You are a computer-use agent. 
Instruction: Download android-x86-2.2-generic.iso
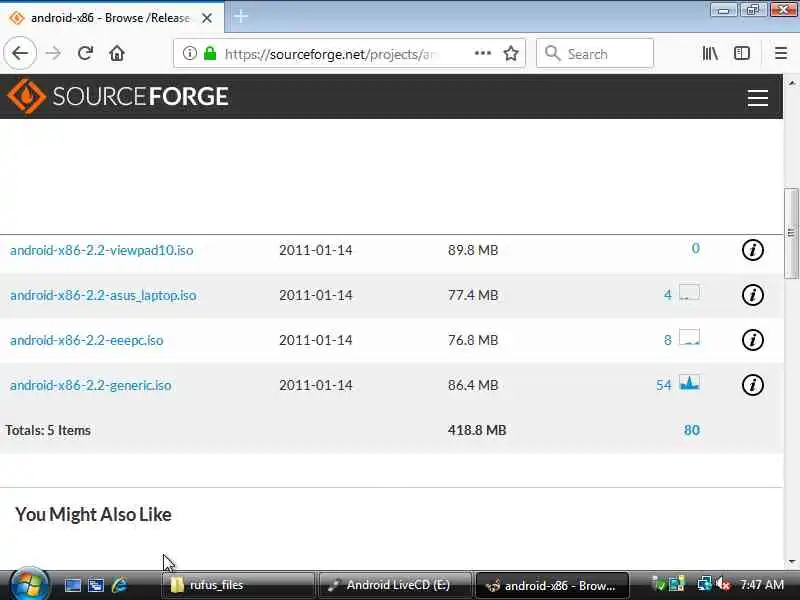tap(91, 385)
